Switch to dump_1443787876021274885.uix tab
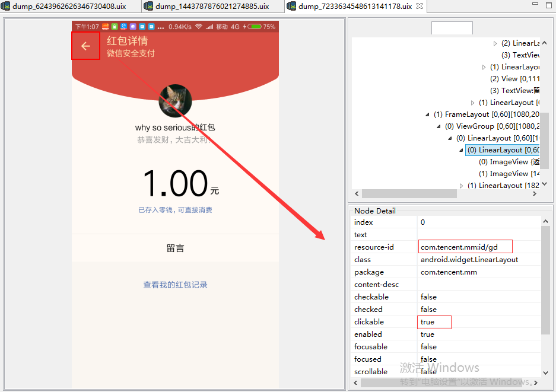Viewport: 556px width, 392px height. tap(212, 6)
